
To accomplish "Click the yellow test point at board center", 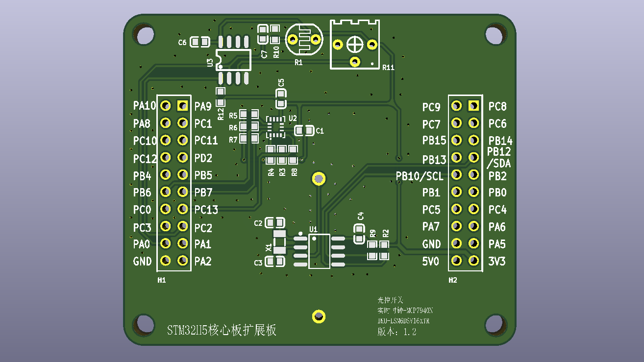I will 319,178.
